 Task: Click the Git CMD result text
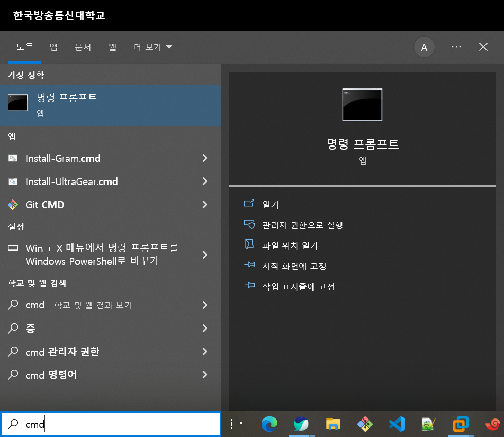45,205
